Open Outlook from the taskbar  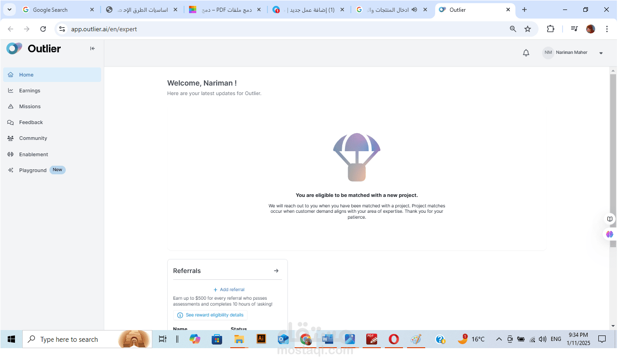[283, 339]
